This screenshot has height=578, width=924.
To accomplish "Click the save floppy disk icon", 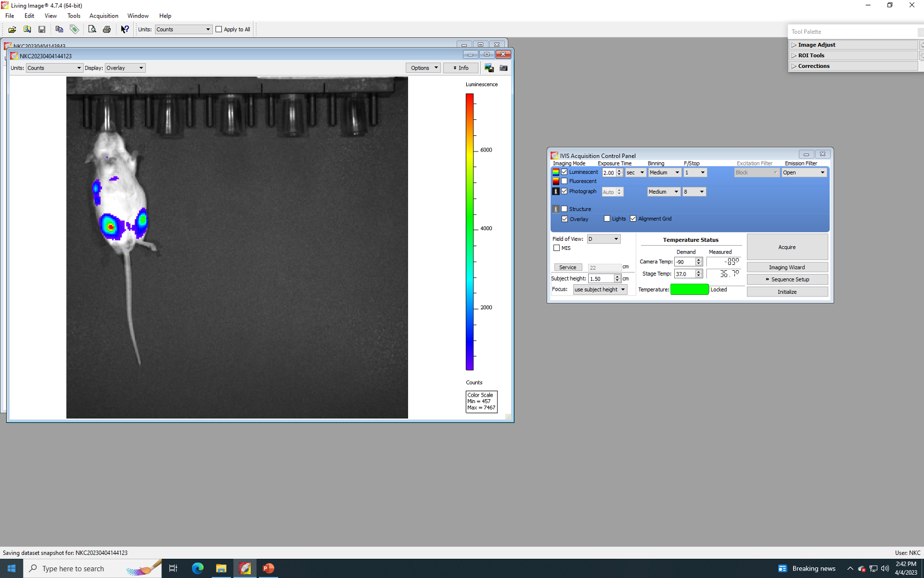I will 42,29.
